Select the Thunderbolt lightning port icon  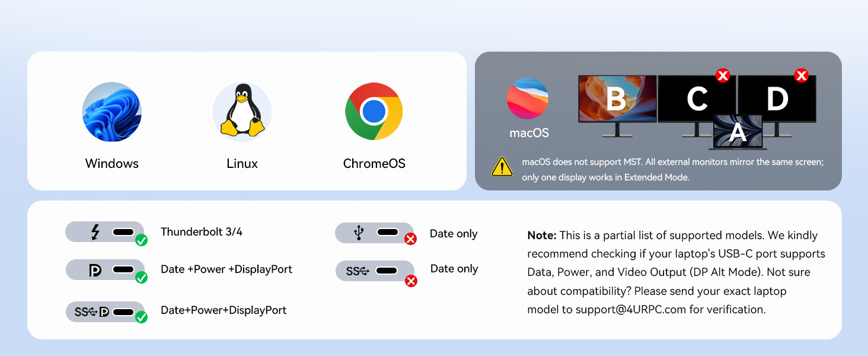click(104, 232)
